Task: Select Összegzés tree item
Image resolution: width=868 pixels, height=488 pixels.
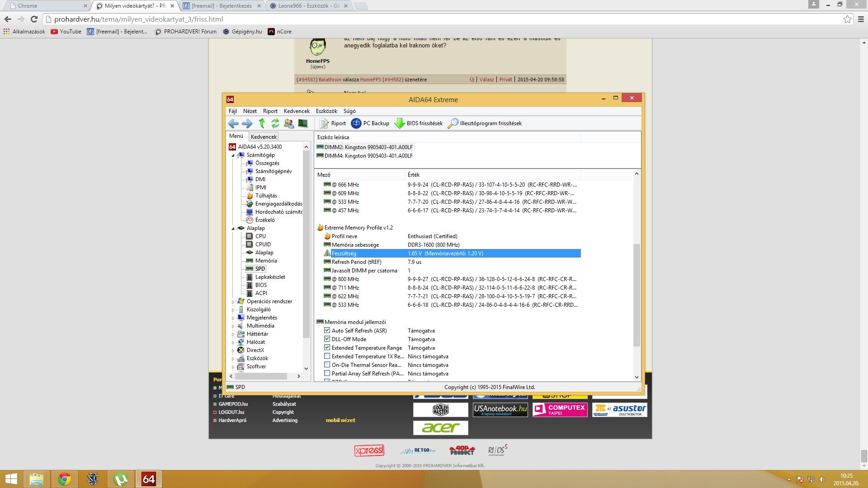Action: point(267,163)
